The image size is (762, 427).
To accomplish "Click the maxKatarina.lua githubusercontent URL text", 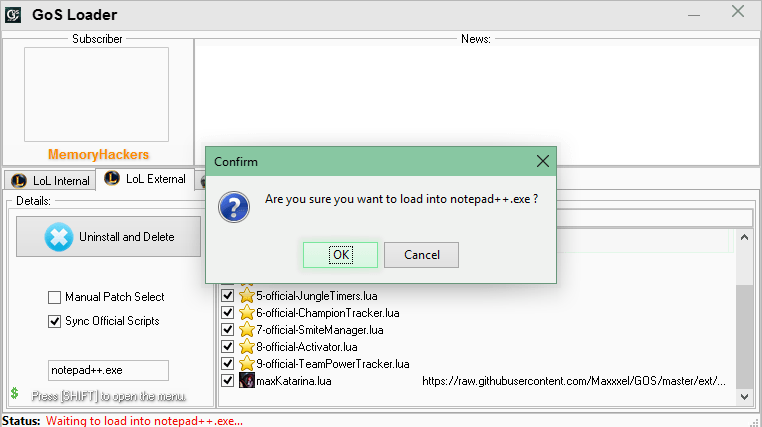I will pos(573,381).
